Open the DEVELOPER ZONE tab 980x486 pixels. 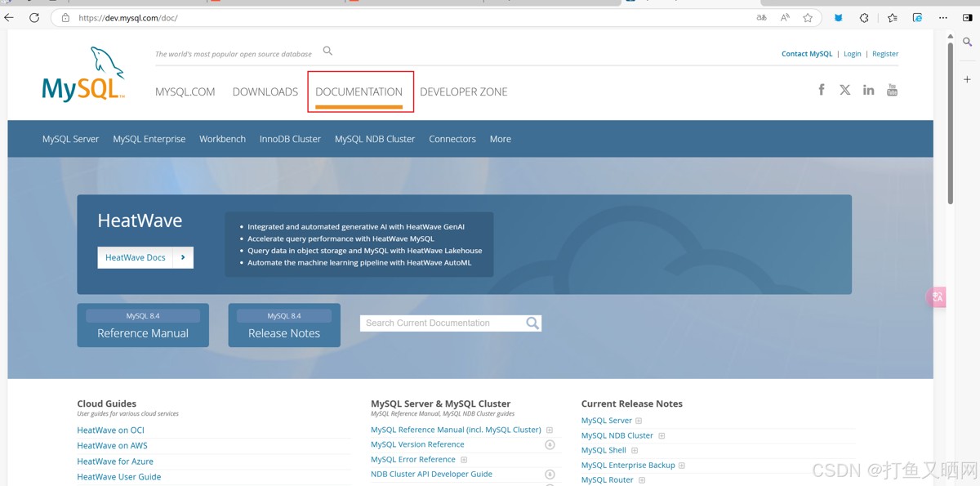464,91
